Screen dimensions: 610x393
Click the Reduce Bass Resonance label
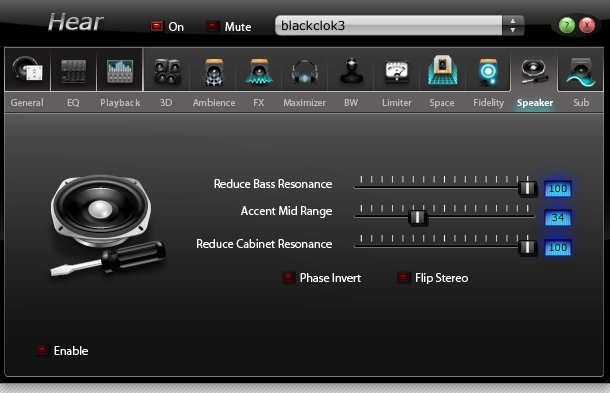pos(273,184)
